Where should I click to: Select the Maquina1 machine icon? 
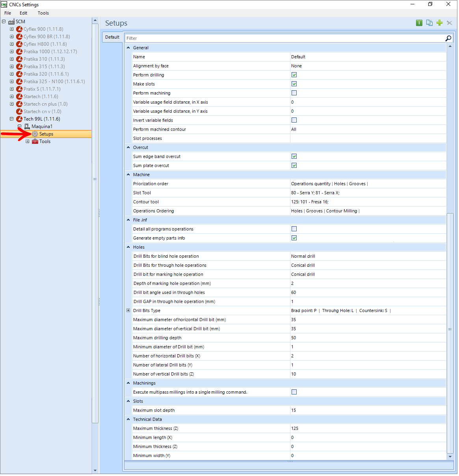pyautogui.click(x=27, y=126)
